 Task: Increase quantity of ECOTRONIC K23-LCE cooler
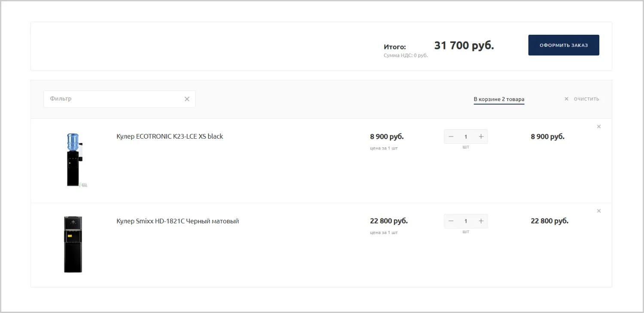[x=481, y=137]
